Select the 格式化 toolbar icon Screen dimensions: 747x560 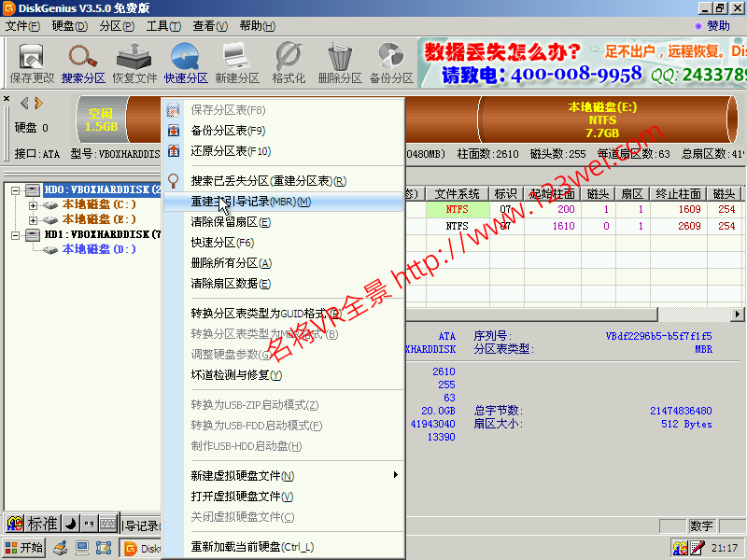289,63
